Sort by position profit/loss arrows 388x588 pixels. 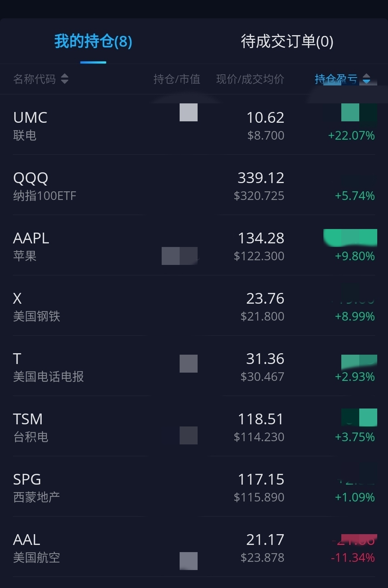point(366,79)
